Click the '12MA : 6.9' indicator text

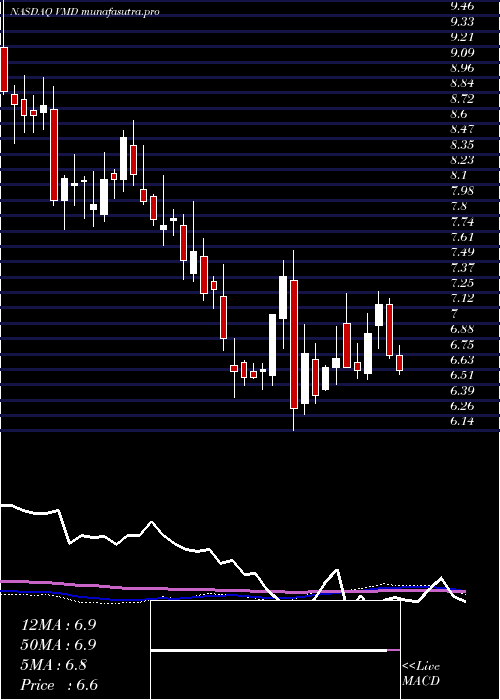click(58, 625)
